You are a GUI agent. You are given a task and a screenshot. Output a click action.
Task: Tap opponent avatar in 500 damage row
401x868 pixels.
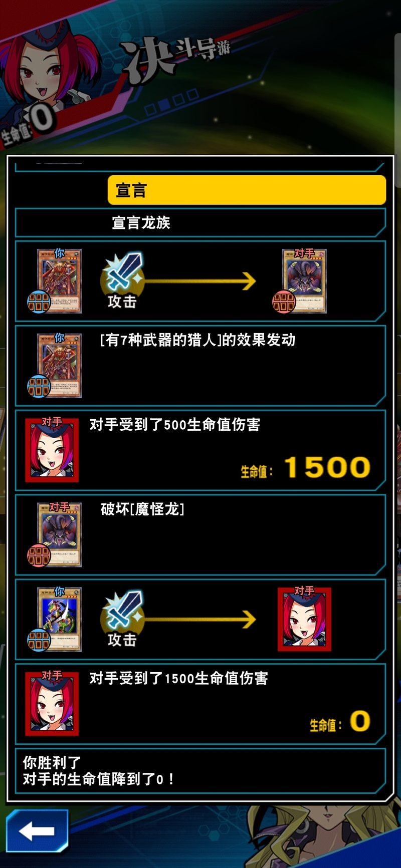click(52, 450)
